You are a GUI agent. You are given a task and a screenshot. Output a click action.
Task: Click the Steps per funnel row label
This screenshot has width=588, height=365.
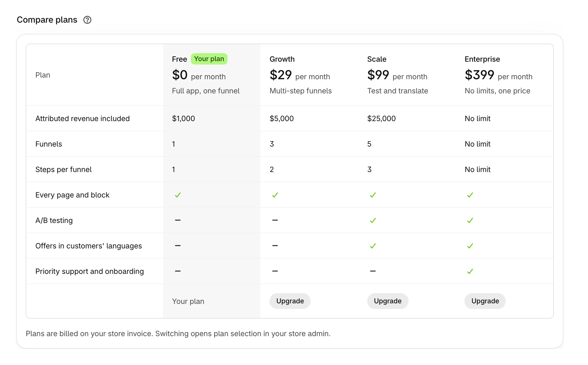tap(64, 169)
